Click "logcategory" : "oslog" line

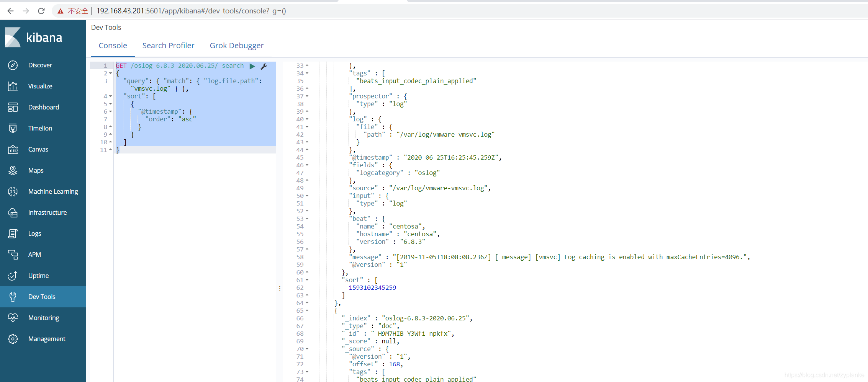click(398, 173)
